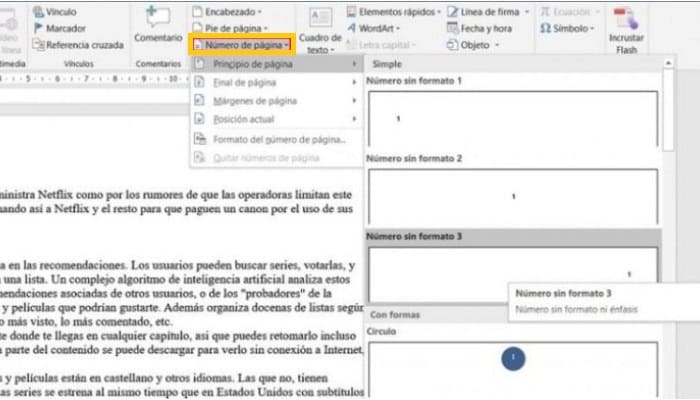Click the Vínculo link icon
The height and width of the screenshot is (400, 700).
tap(38, 12)
